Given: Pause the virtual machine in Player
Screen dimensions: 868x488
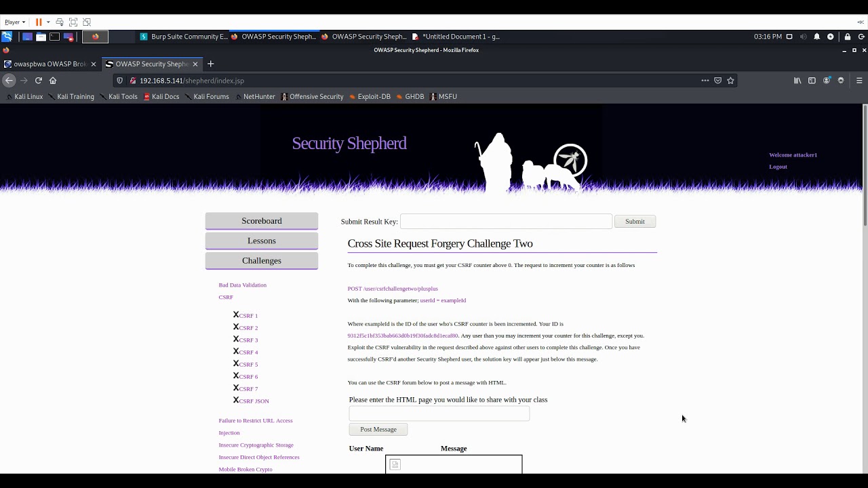Looking at the screenshot, I should (39, 22).
